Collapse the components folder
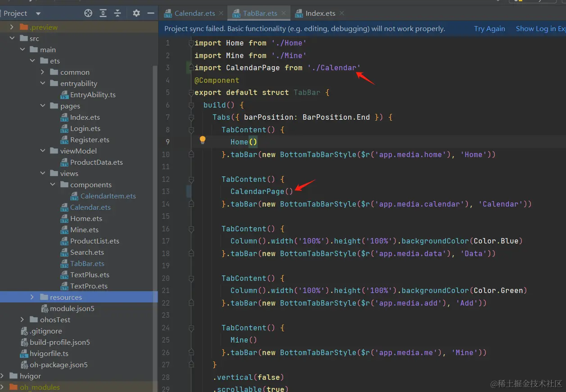This screenshot has width=566, height=392. tap(53, 185)
